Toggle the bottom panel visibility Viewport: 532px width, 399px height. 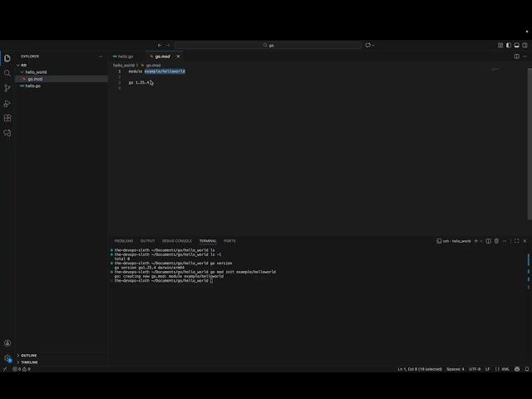point(517,45)
